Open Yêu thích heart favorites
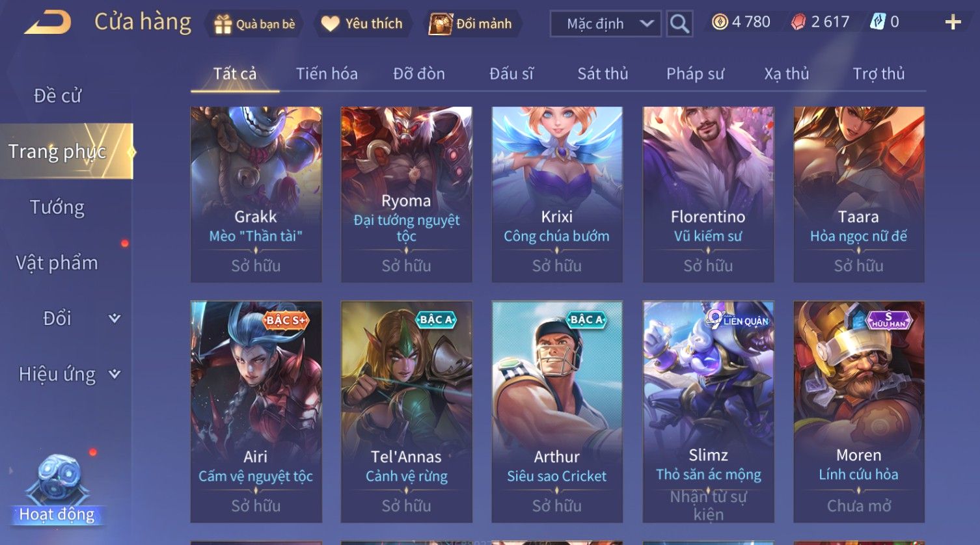The height and width of the screenshot is (545, 980). click(331, 24)
